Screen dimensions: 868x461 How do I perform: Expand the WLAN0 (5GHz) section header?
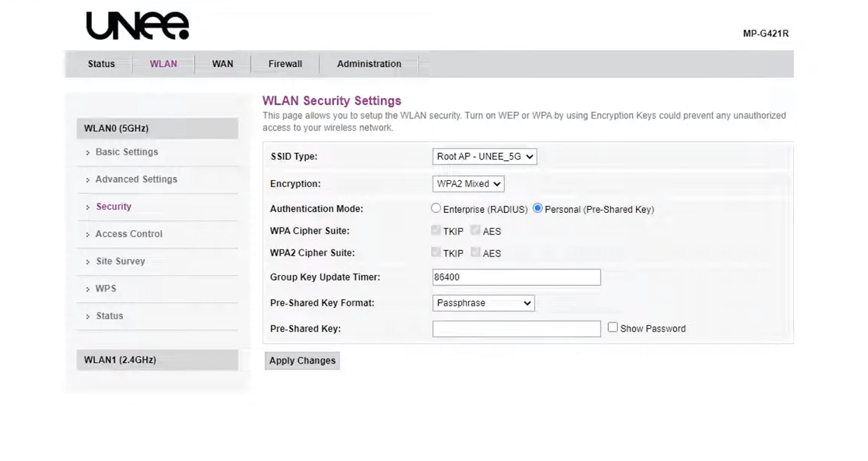pos(157,128)
